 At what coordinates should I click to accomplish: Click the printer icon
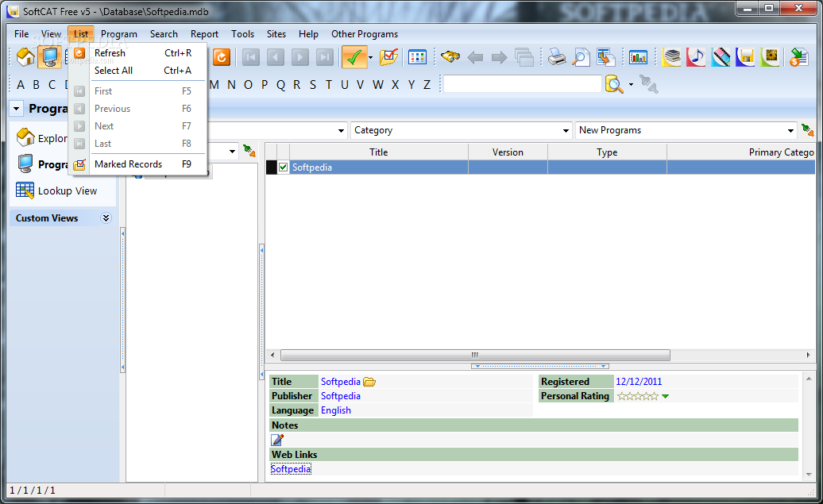556,57
